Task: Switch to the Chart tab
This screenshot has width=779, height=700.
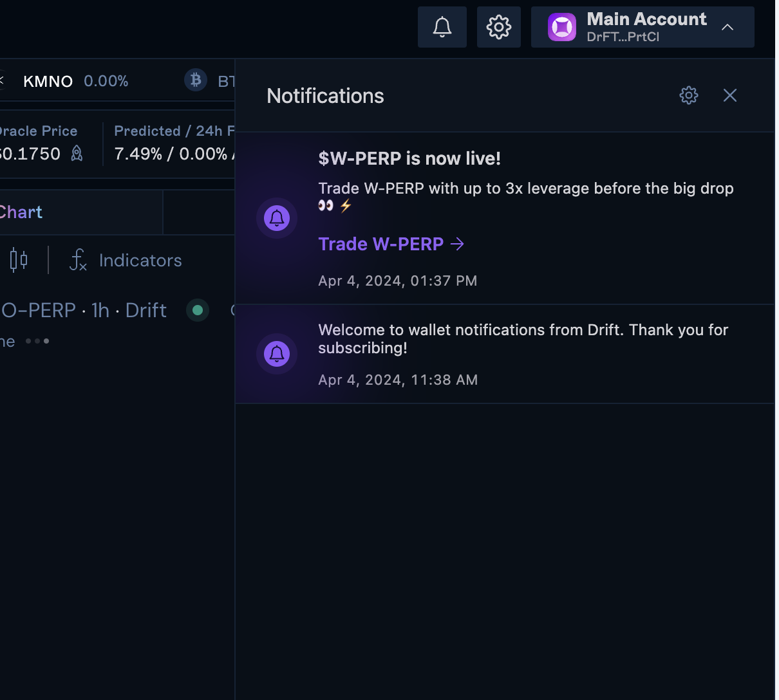Action: [x=21, y=212]
